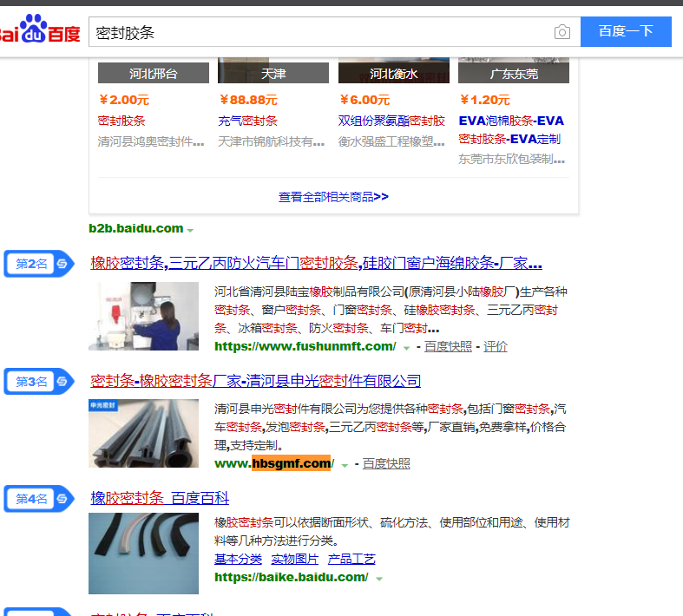Click thumbnail of woman at factory machine
683x616 pixels.
[144, 316]
